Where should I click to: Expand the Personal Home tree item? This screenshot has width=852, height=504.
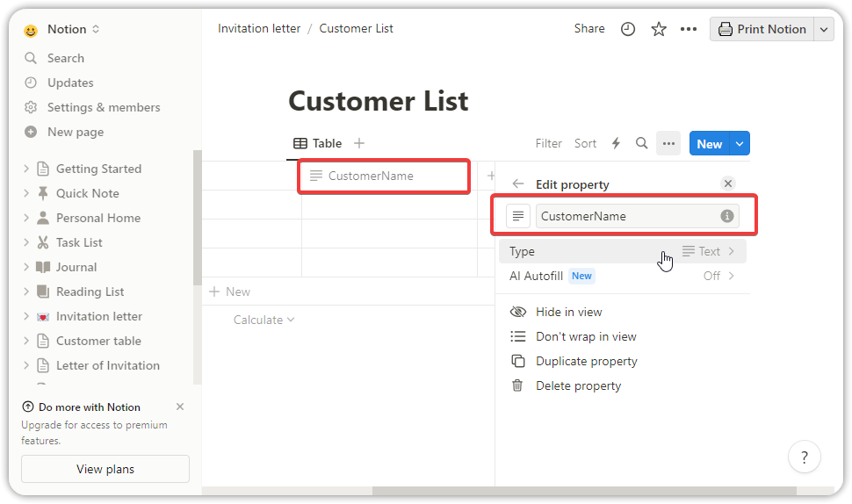26,218
